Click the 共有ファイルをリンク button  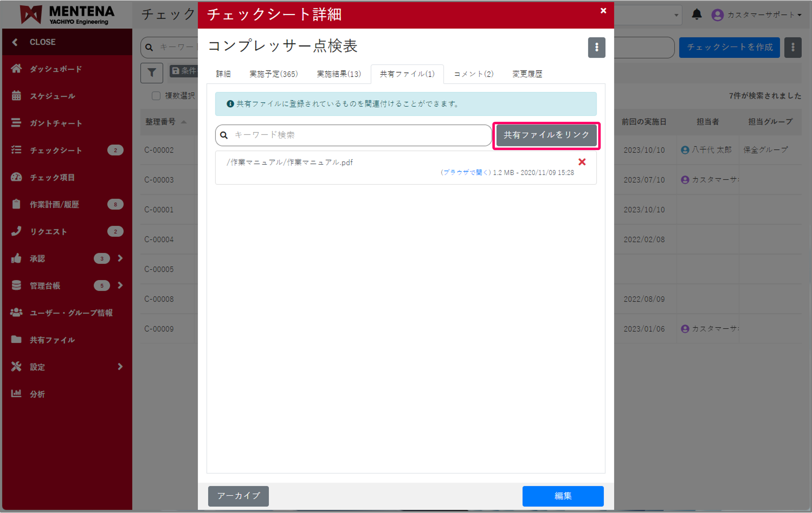(x=546, y=135)
